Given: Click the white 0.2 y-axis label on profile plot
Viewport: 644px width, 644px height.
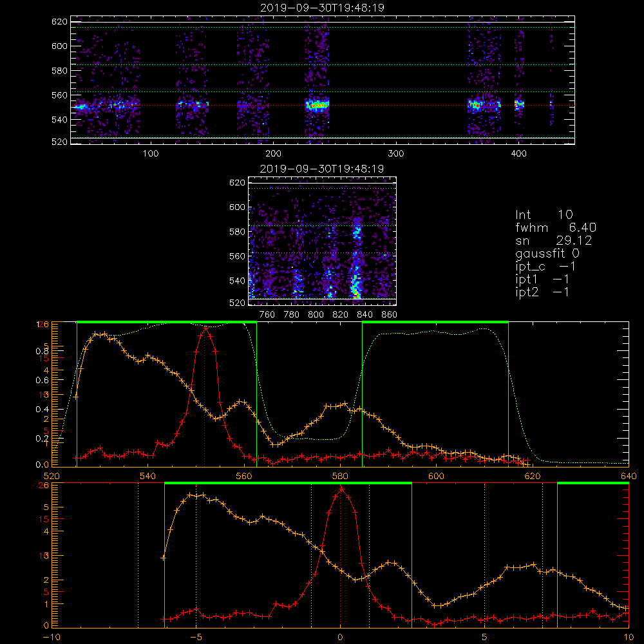Looking at the screenshot, I should pos(42,439).
